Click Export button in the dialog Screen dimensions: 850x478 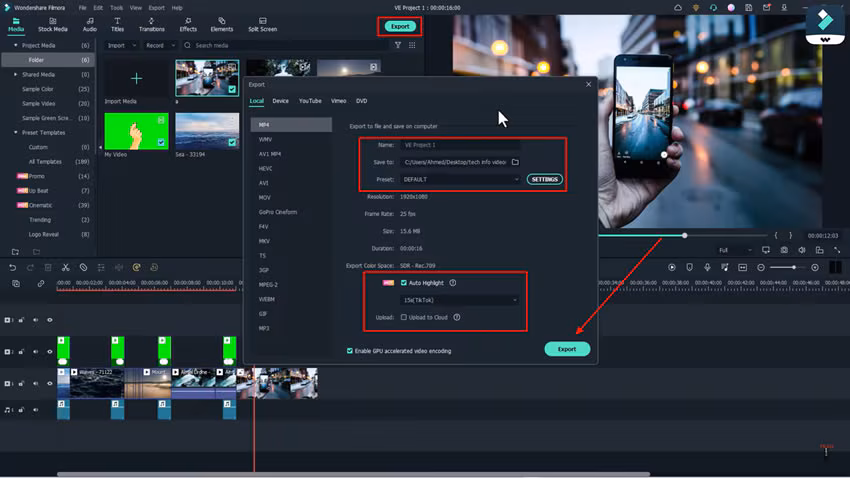(x=567, y=349)
